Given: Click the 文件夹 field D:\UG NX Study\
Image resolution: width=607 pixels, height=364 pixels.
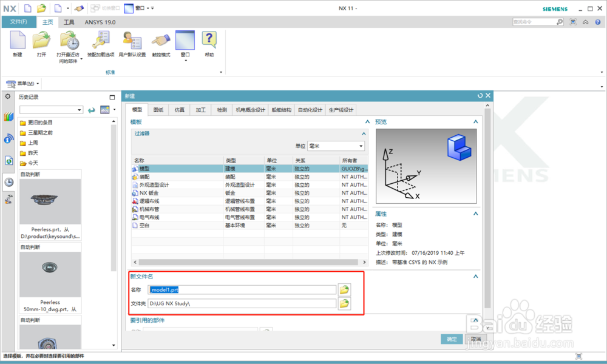Looking at the screenshot, I should point(242,304).
